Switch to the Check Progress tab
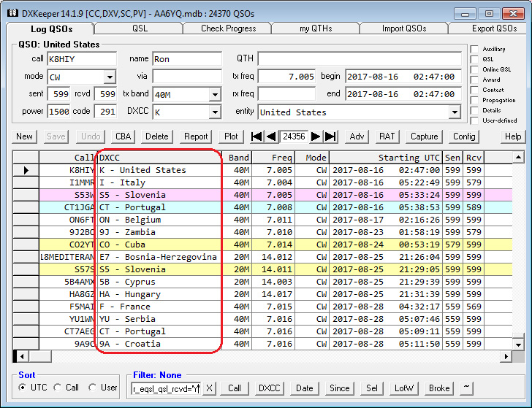This screenshot has height=408, width=532. tap(228, 28)
